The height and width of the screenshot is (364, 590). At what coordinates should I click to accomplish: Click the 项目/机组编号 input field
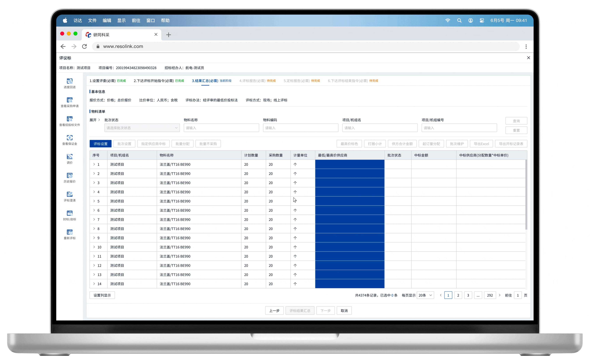(x=459, y=128)
